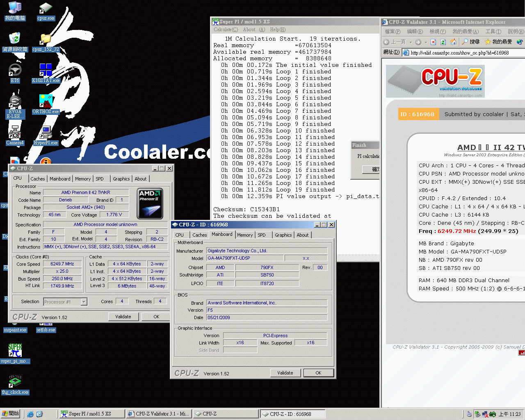
Task: Click OK button in CPU-Z window
Action: pos(156,317)
